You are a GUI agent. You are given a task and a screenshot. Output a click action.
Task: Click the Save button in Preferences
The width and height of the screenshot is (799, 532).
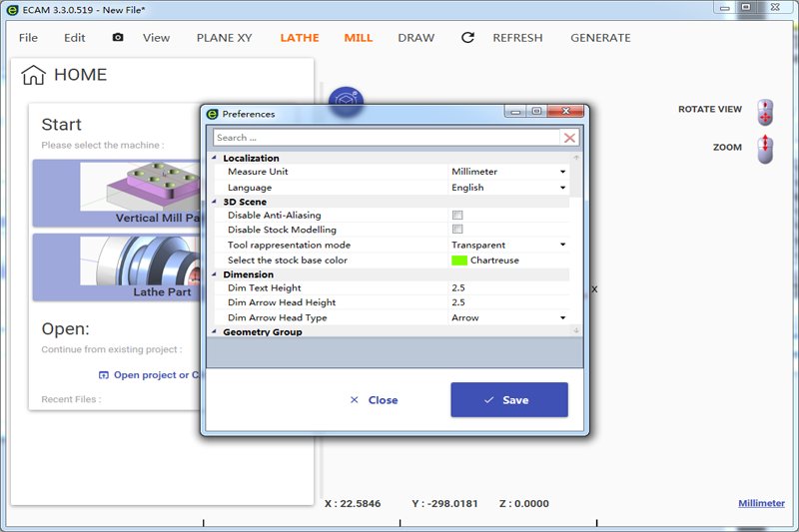coord(509,399)
